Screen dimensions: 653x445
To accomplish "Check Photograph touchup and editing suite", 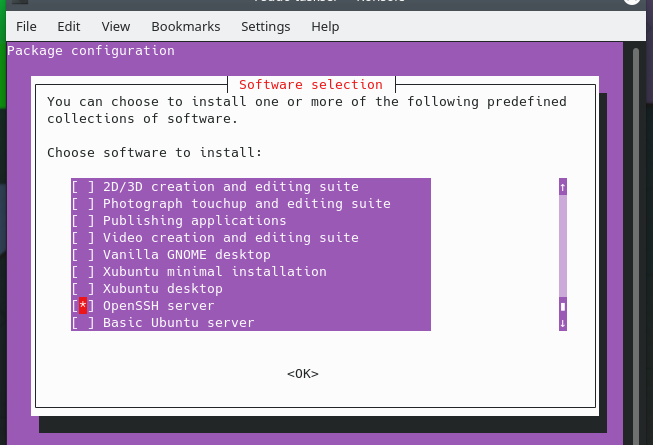I will pos(83,204).
